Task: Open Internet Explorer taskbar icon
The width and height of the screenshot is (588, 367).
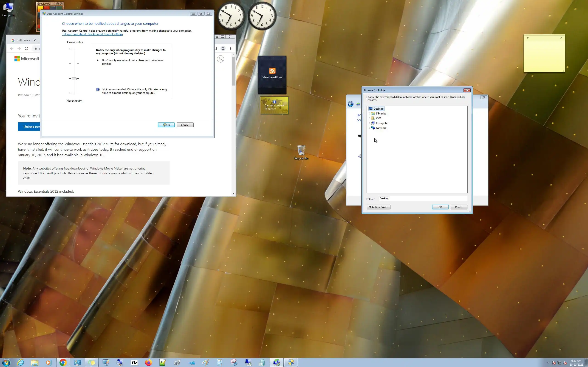Action: coord(21,362)
